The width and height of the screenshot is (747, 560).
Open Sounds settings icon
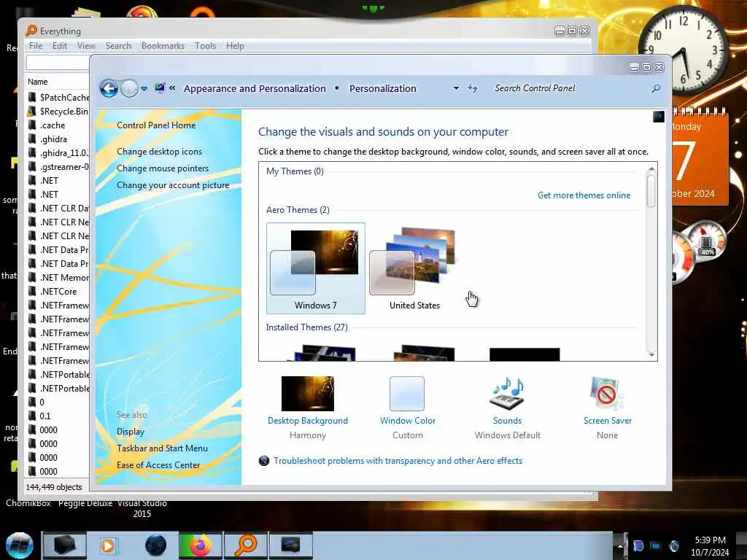point(508,393)
